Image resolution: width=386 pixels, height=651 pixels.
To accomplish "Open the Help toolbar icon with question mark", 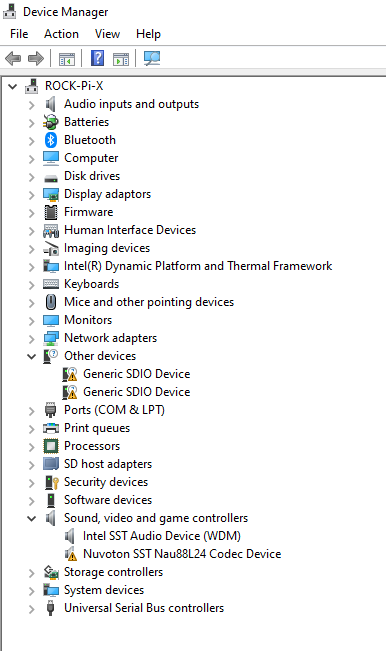I will [97, 58].
